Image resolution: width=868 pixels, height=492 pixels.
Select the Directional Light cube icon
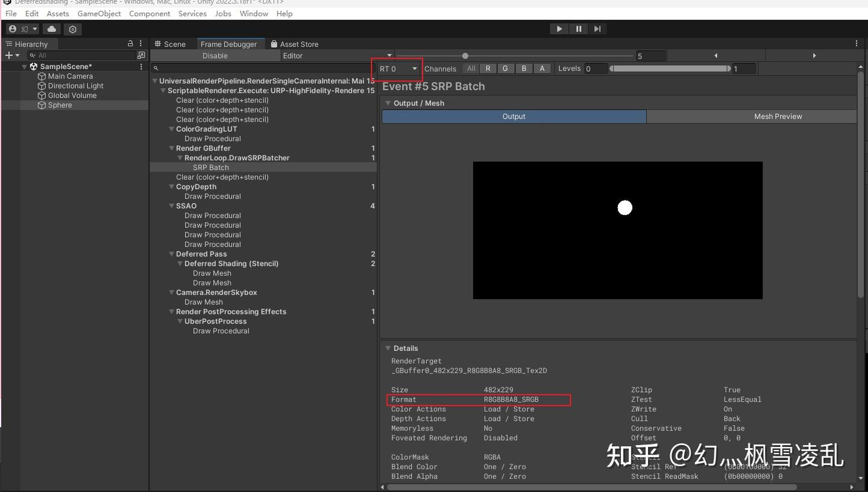tap(42, 86)
